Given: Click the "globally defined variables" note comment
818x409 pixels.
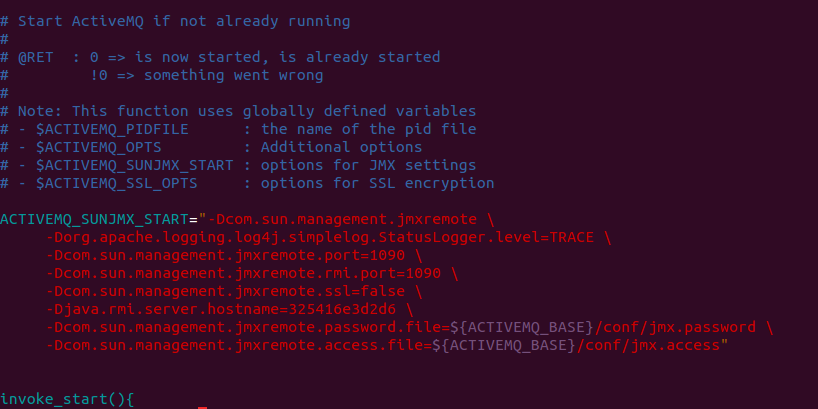Looking at the screenshot, I should pyautogui.click(x=359, y=111).
